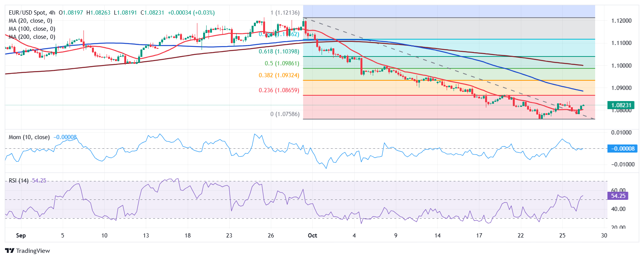This screenshot has height=259, width=644.
Task: Click the MA (20, close, 0) legend
Action: [30, 21]
